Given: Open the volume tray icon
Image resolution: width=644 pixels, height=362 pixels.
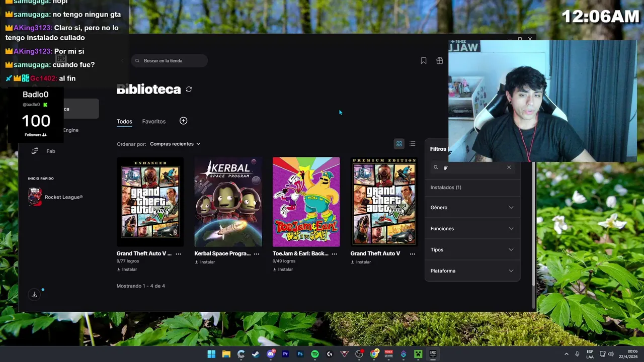Looking at the screenshot, I should tap(611, 354).
